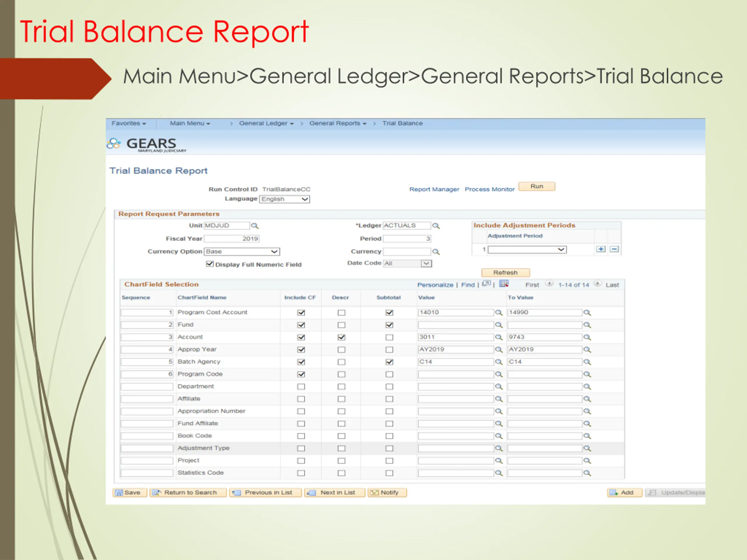
Task: Toggle the Subtotal checkbox for Fund
Action: pos(389,325)
